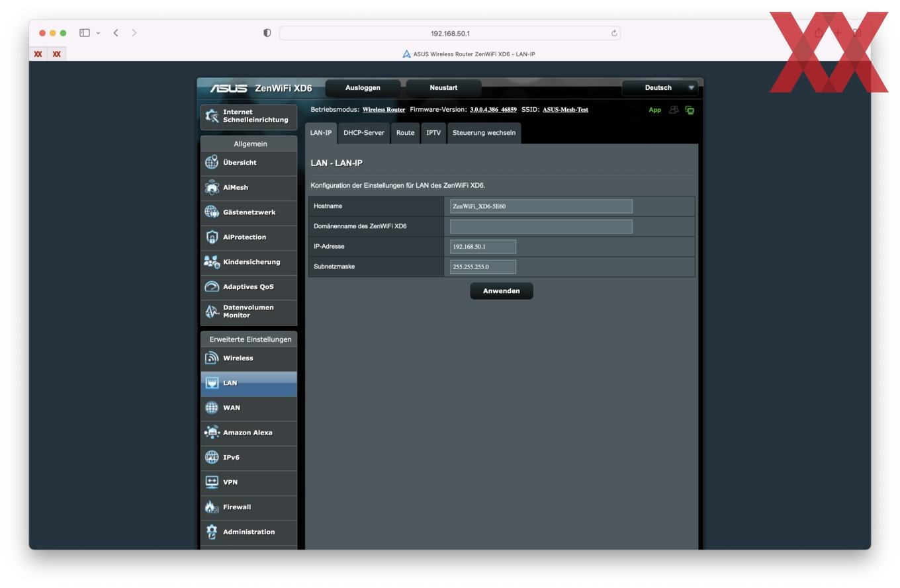Image resolution: width=900 pixels, height=588 pixels.
Task: Click the green App link
Action: (654, 110)
